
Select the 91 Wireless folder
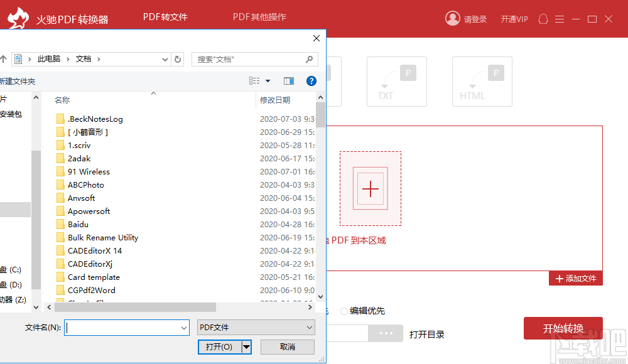pyautogui.click(x=89, y=171)
